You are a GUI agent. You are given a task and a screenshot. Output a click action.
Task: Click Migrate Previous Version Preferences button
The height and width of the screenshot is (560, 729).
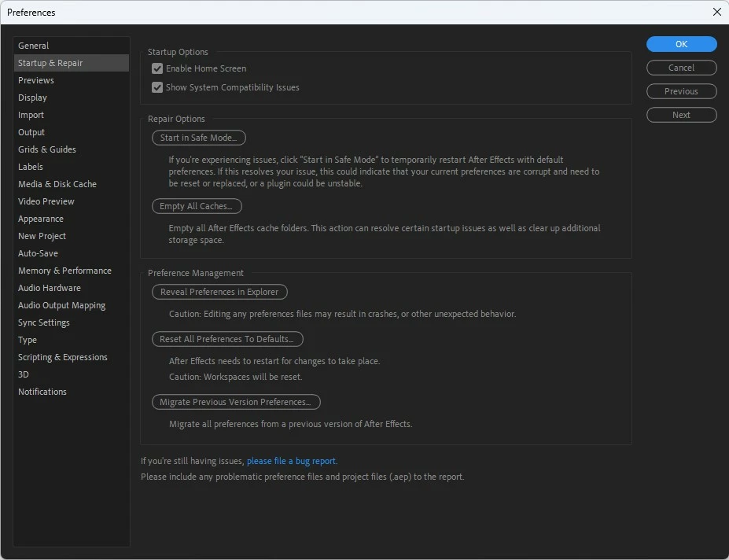236,402
